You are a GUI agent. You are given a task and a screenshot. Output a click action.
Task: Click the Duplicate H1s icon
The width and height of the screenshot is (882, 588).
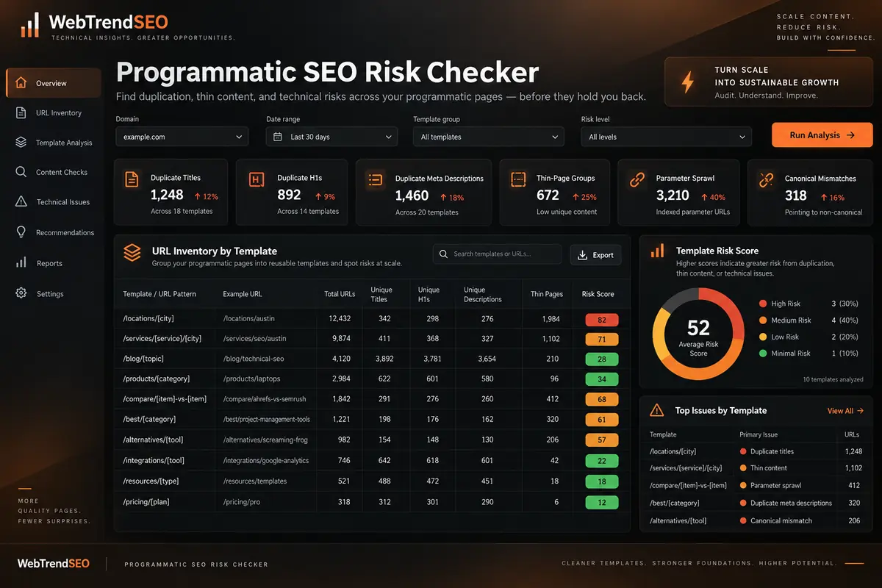[x=257, y=179]
